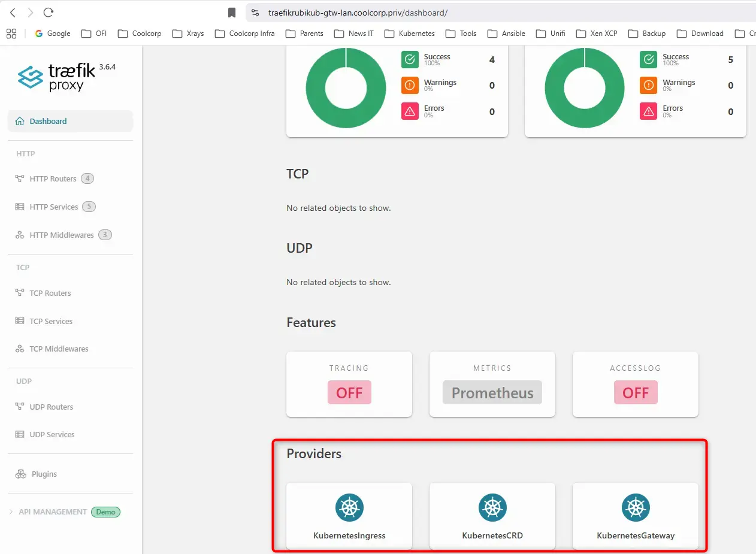
Task: Select UDP Services in the sidebar
Action: [52, 434]
